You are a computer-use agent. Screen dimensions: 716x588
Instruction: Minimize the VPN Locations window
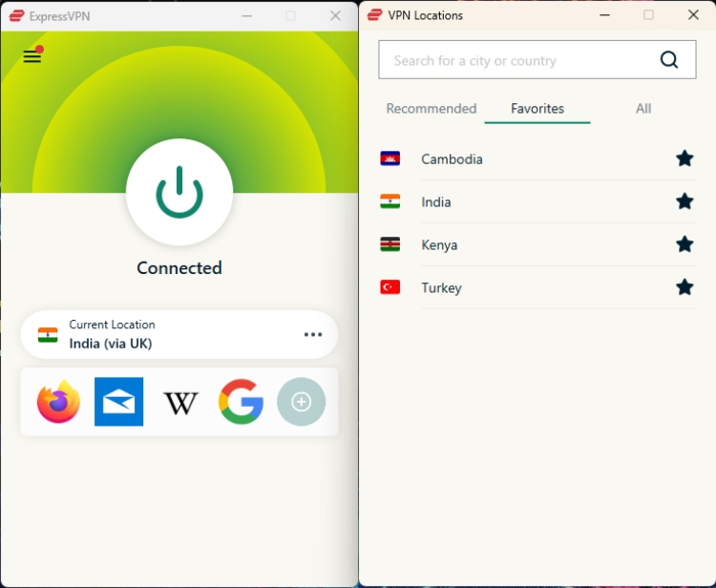(x=604, y=15)
